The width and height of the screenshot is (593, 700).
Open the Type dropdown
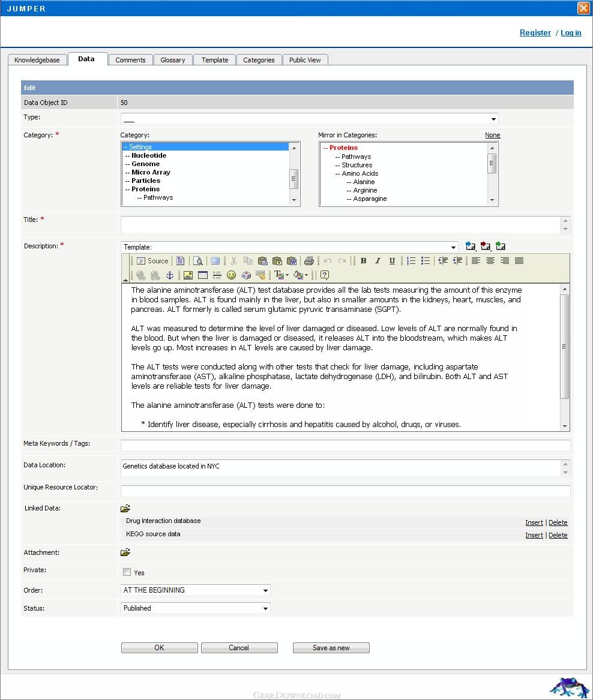tap(310, 119)
